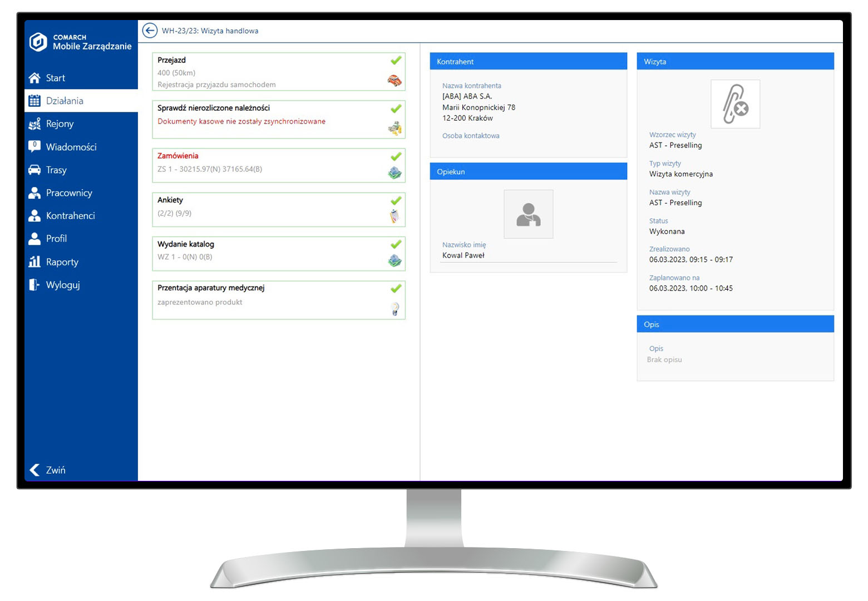Select Wyloguj to log out

pos(81,284)
